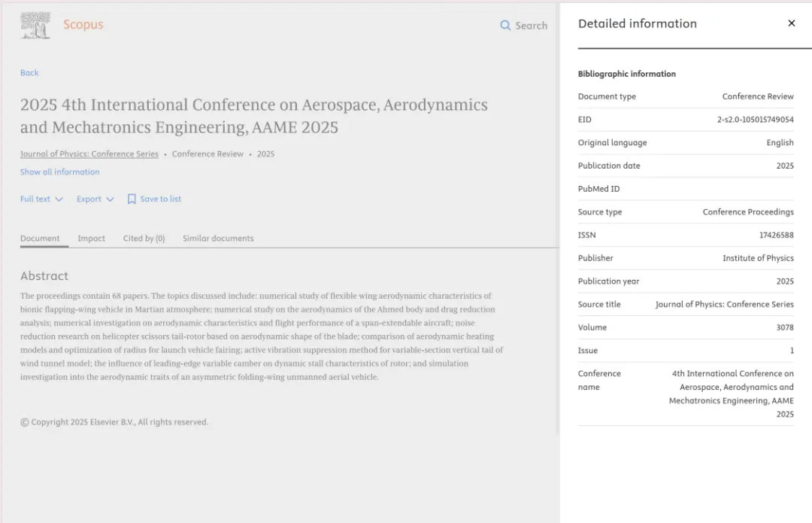This screenshot has height=523, width=812.
Task: Click the Save to list bookmark icon
Action: coord(132,199)
